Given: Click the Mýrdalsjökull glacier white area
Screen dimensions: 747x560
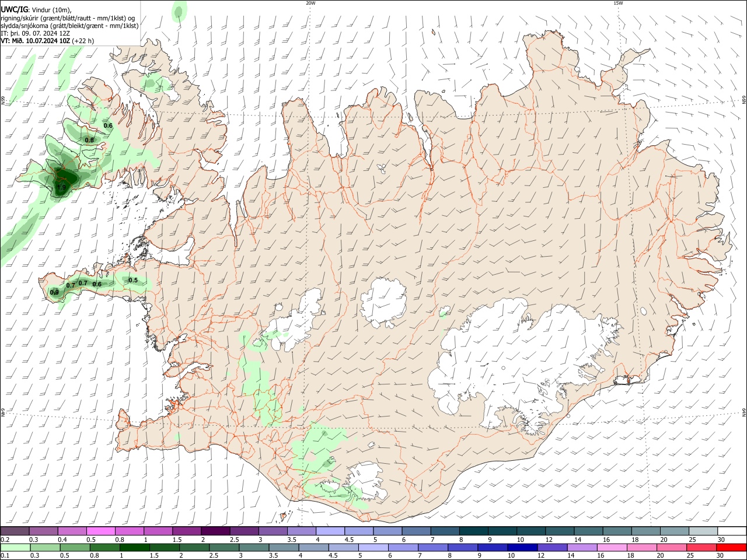Looking at the screenshot, I should 366,480.
